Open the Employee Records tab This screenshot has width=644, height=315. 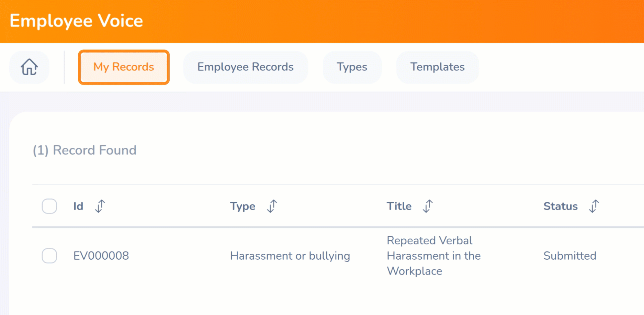pyautogui.click(x=245, y=67)
